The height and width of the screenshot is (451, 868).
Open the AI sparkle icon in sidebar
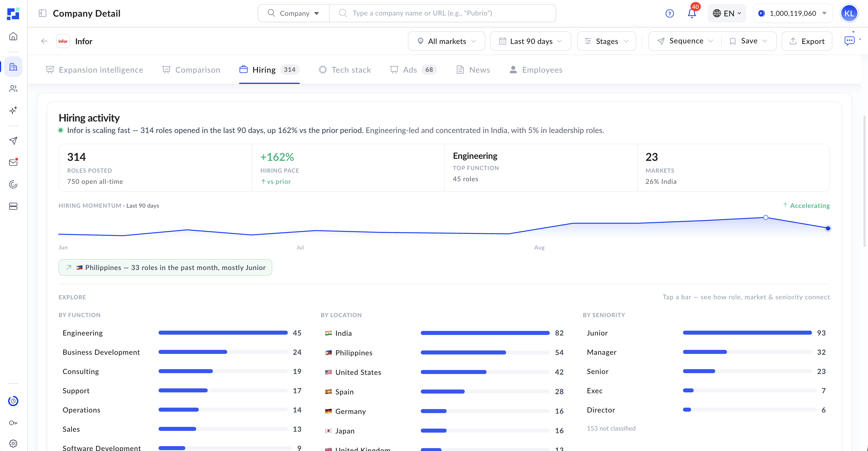(x=13, y=111)
